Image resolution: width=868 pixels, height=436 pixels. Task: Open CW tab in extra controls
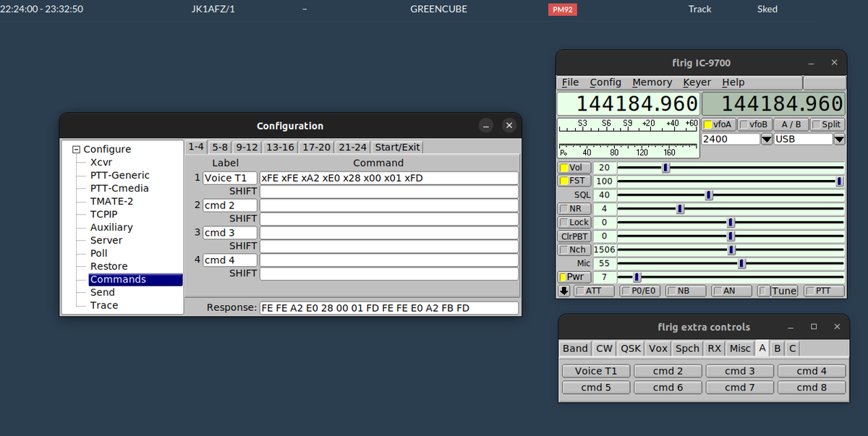(604, 349)
